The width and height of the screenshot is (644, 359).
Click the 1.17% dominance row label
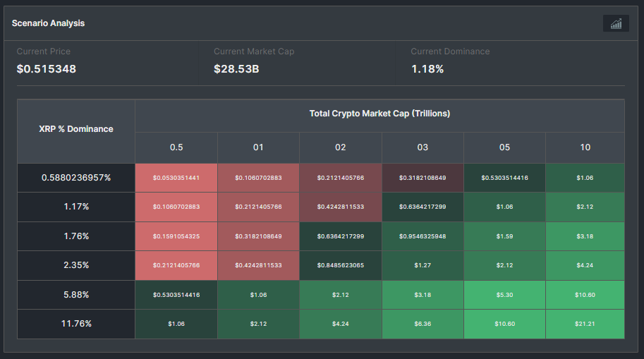pos(76,207)
